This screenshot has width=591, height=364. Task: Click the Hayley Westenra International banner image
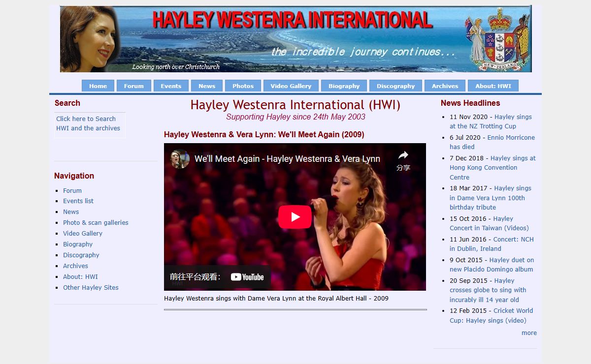click(296, 39)
